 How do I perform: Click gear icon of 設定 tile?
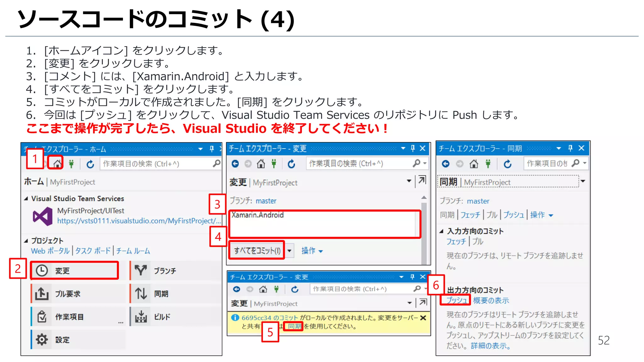pyautogui.click(x=42, y=339)
